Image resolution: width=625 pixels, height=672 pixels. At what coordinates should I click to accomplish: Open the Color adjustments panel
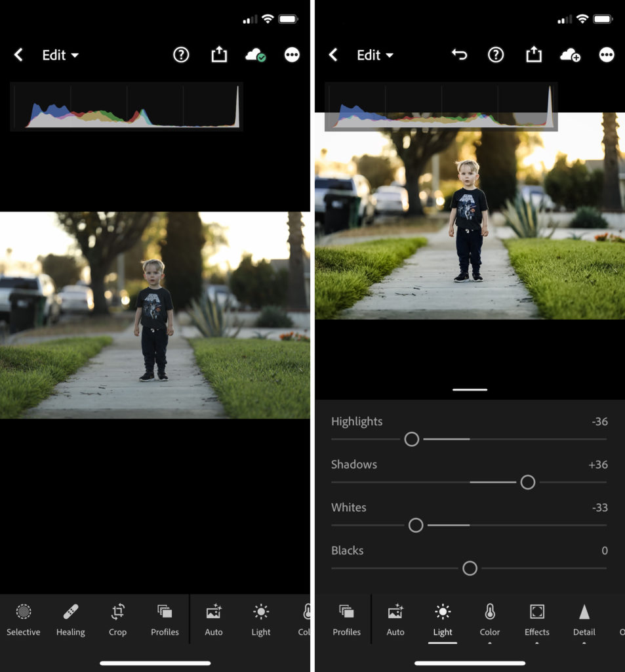[489, 619]
